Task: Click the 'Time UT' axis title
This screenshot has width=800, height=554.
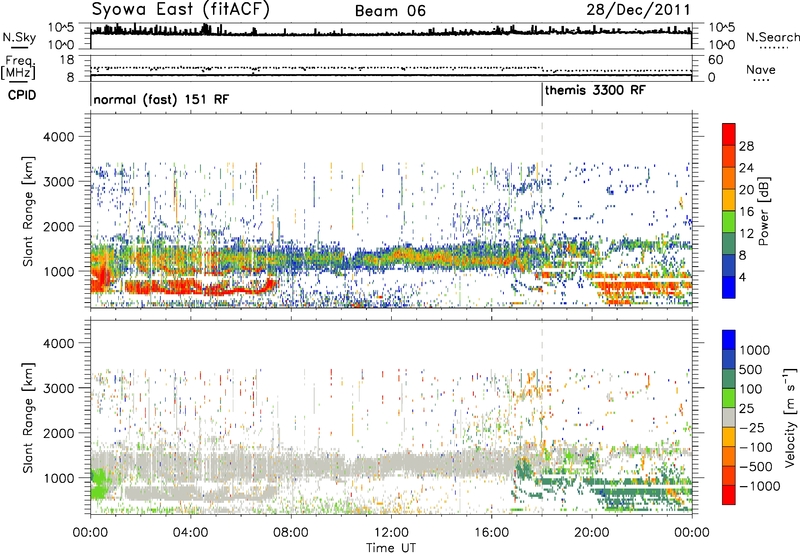Action: coord(391,548)
